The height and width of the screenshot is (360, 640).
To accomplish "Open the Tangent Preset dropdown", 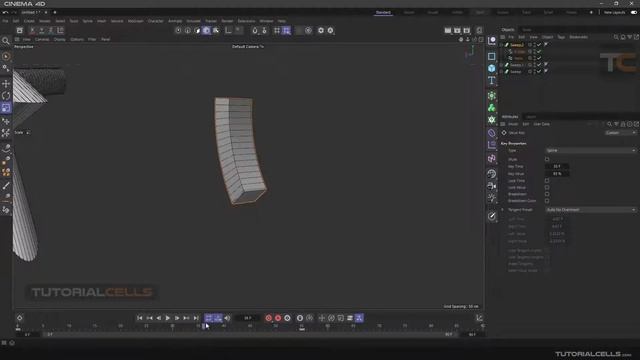I will click(x=591, y=210).
